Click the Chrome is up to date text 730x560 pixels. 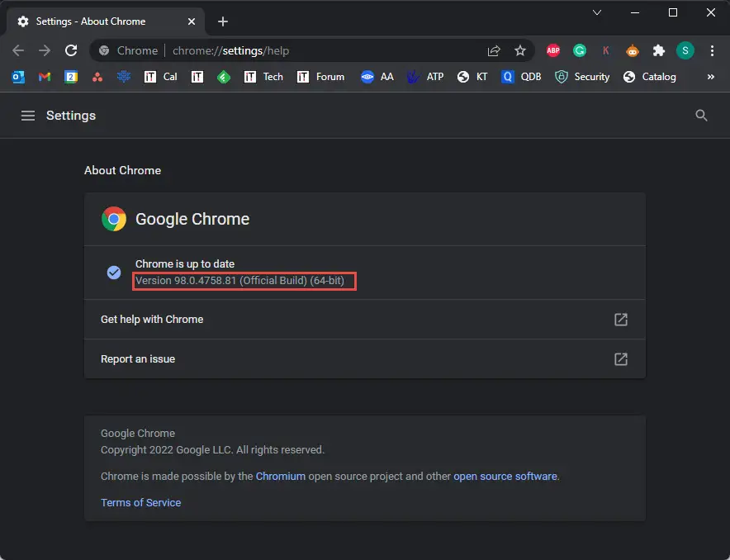(185, 264)
